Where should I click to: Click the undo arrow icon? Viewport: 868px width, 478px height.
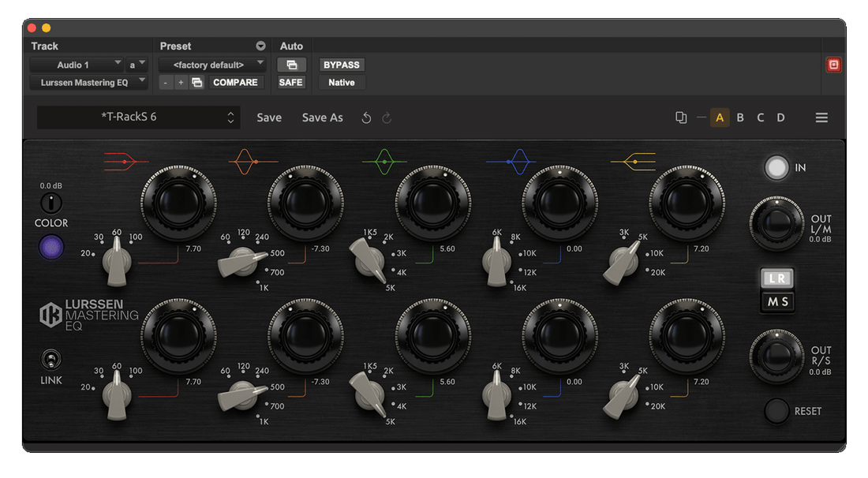366,118
